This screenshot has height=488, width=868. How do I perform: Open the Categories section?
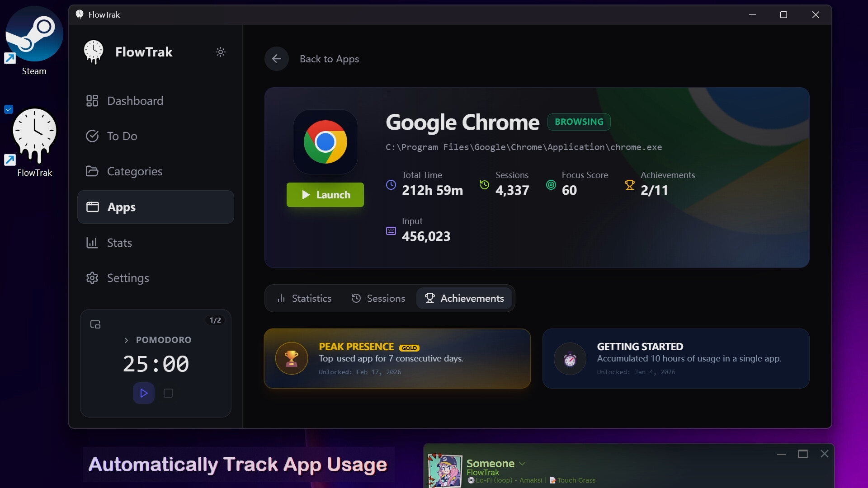pos(156,171)
